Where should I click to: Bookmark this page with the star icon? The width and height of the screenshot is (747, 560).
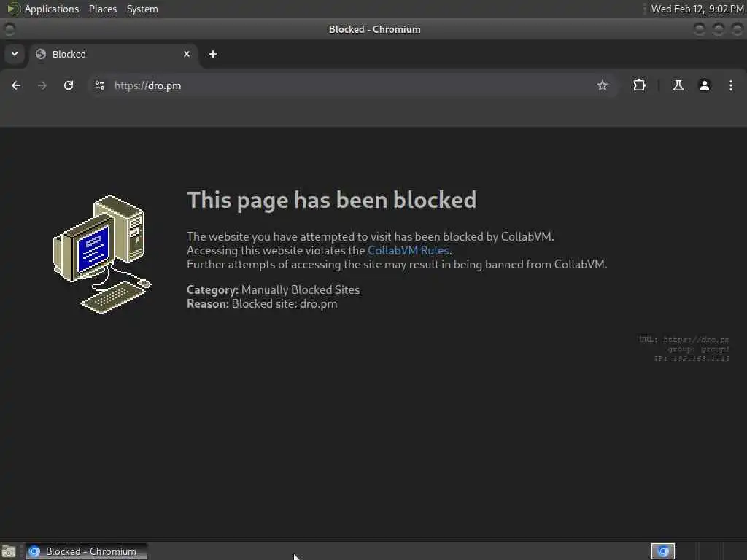[602, 85]
